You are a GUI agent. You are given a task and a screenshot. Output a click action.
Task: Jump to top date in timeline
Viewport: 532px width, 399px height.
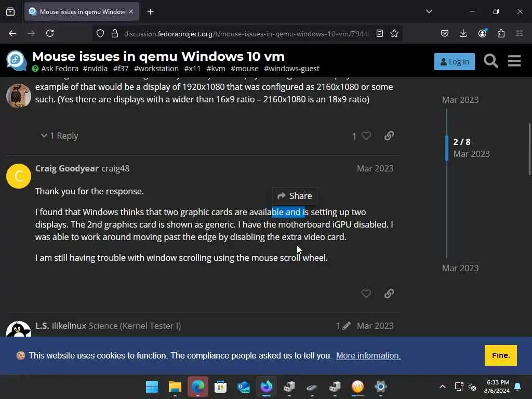click(460, 100)
